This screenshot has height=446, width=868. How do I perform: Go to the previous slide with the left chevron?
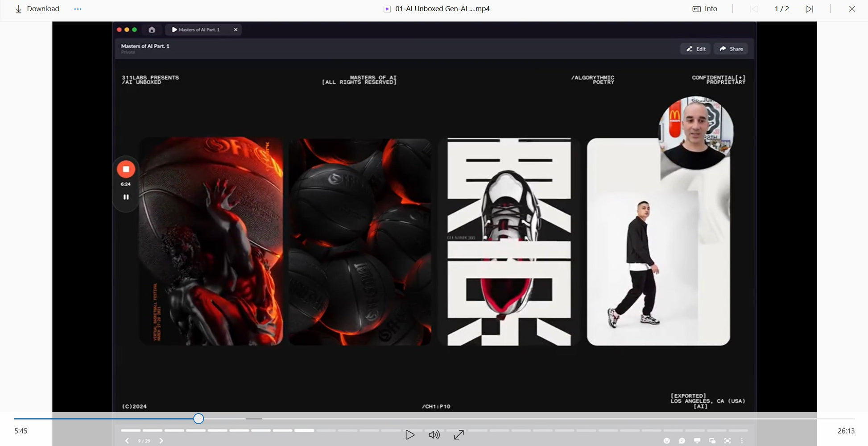tap(127, 441)
